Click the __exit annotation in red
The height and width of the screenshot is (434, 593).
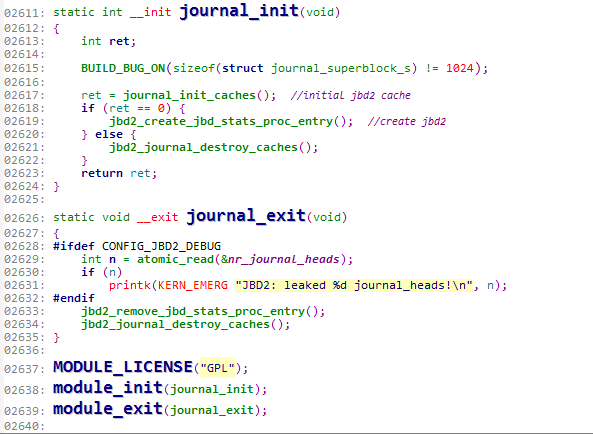click(157, 217)
